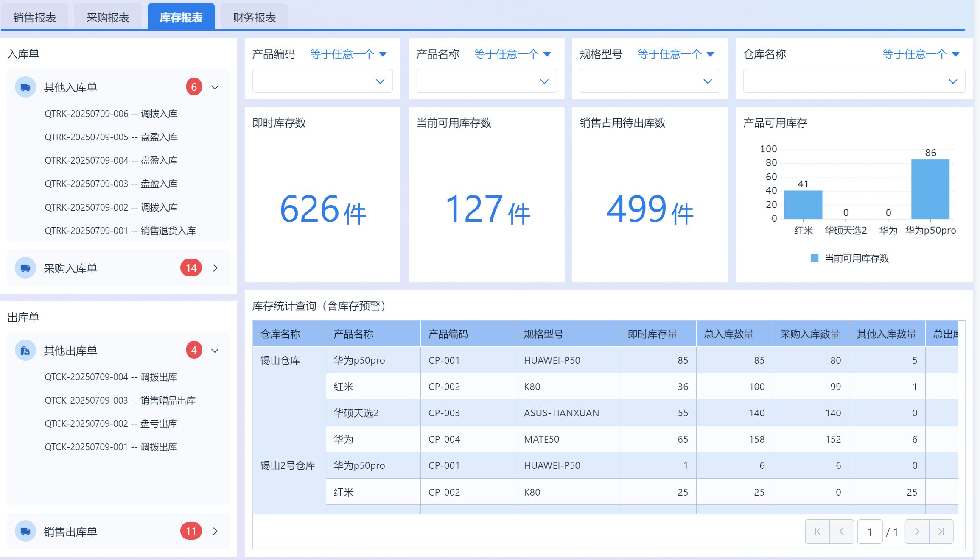
Task: Expand the 销售出库单 section
Action: point(215,531)
